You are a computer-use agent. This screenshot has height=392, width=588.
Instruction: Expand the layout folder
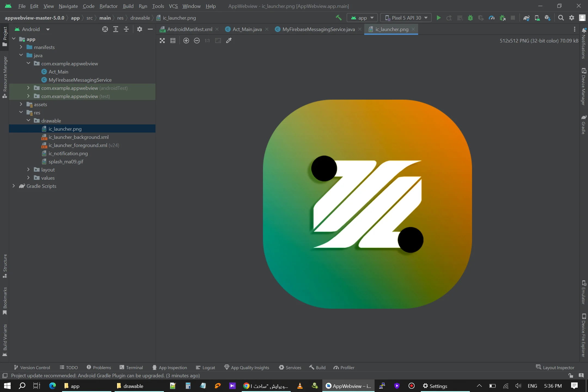tap(28, 170)
